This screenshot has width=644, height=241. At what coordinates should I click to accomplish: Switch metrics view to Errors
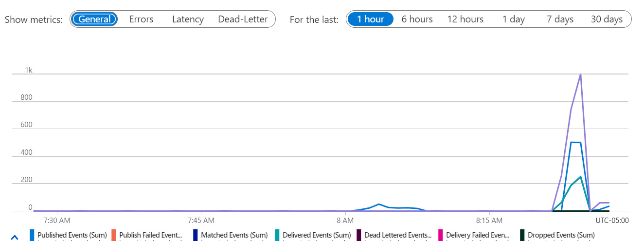tap(141, 19)
